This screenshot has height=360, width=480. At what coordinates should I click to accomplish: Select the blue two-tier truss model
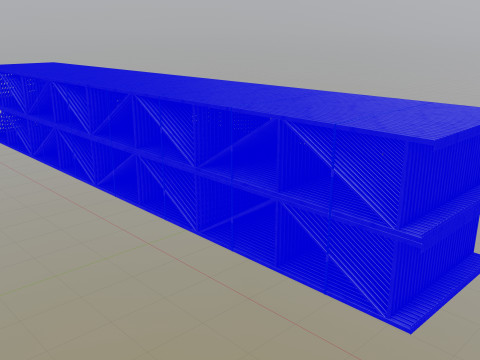click(240, 198)
